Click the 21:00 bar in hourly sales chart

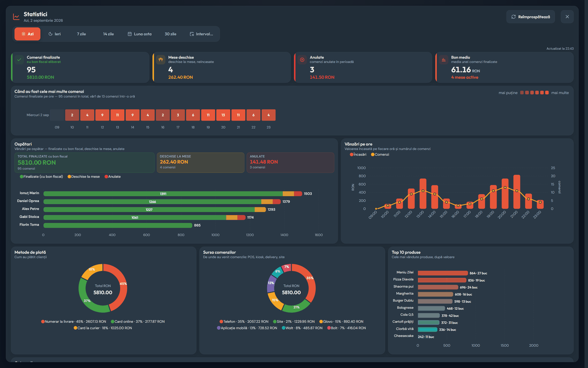click(x=517, y=192)
